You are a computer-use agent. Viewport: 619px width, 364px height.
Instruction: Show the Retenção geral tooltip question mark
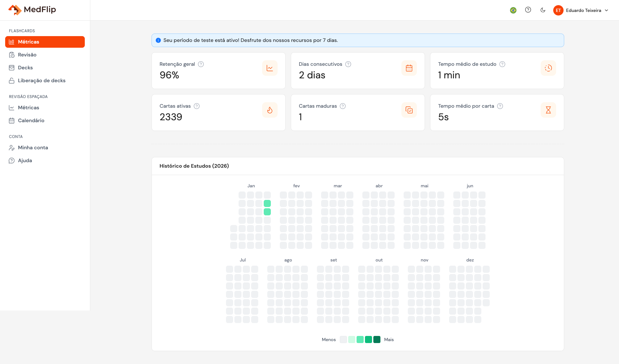click(201, 64)
